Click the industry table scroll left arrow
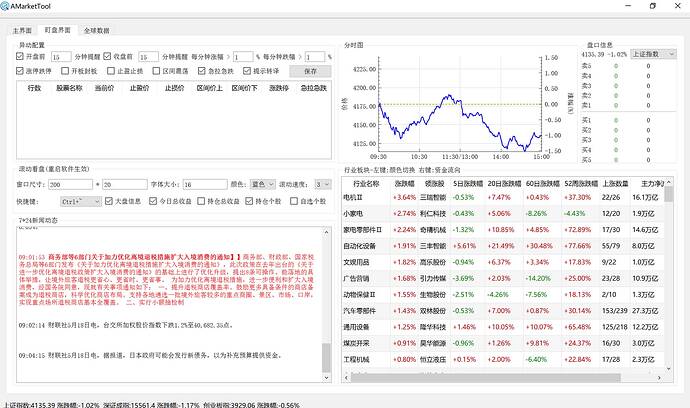 346,378
